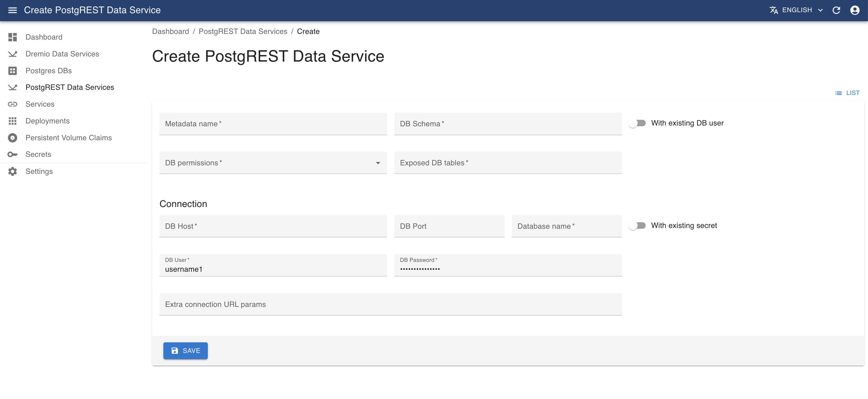Screen dimensions: 868x399
Task: Click the Deployments apps icon
Action: tap(12, 121)
